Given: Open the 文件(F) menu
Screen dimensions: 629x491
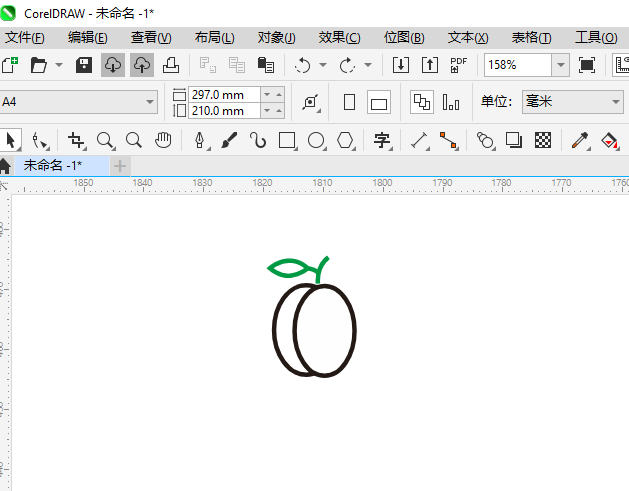Looking at the screenshot, I should pyautogui.click(x=25, y=38).
